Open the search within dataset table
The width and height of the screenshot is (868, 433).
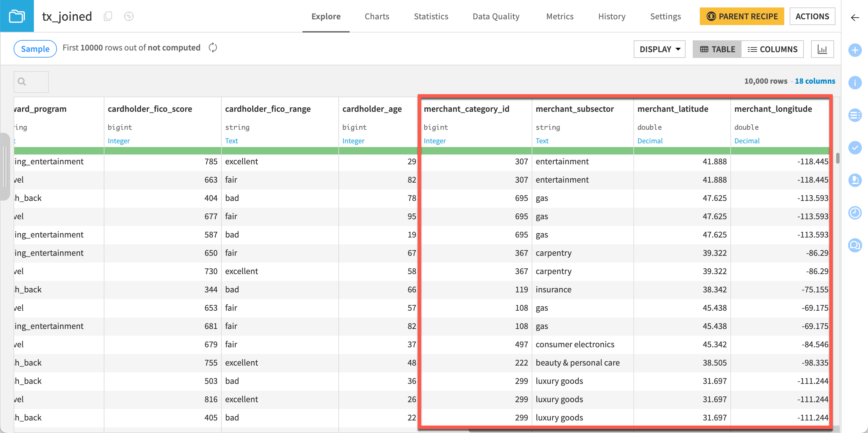31,82
